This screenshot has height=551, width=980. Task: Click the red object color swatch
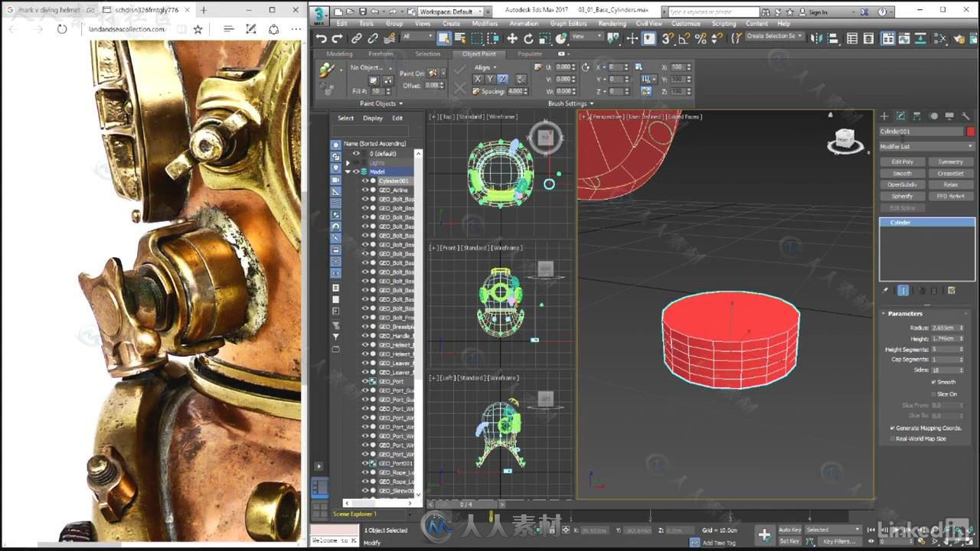(971, 132)
